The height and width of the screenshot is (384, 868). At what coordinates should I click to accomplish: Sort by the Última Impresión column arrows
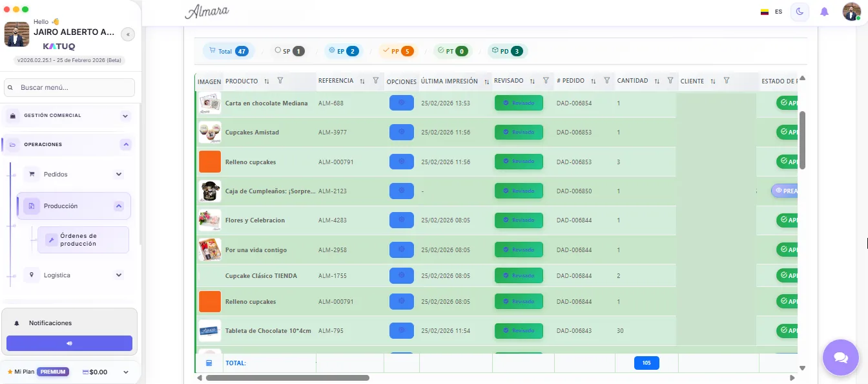(486, 81)
